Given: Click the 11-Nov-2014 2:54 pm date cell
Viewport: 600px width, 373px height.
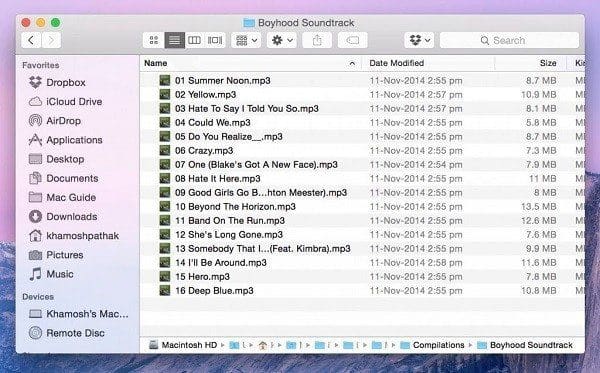Looking at the screenshot, I should [x=416, y=165].
